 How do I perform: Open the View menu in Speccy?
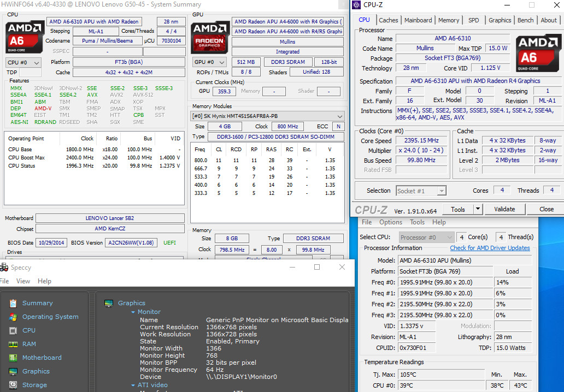[23, 281]
